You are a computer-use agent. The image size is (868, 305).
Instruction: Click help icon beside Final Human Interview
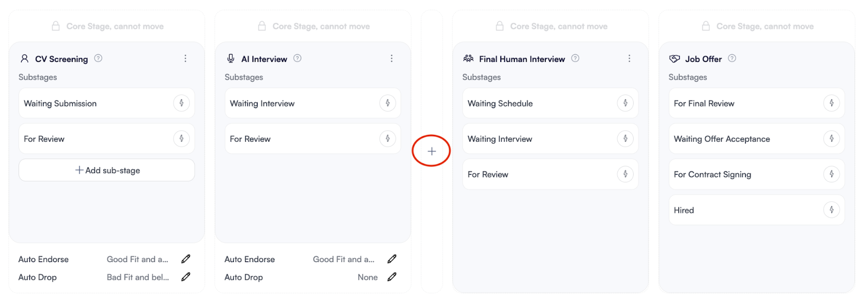[575, 59]
